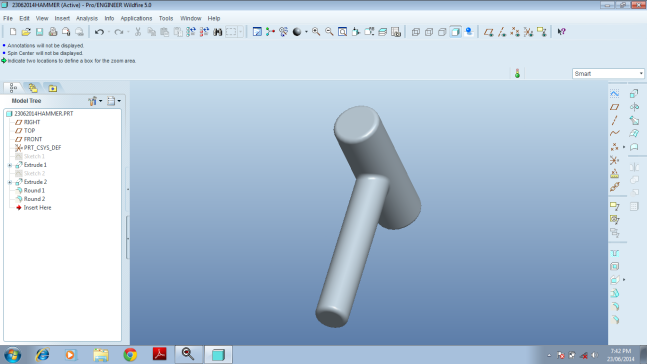The height and width of the screenshot is (364, 647).
Task: Open the Insert menu
Action: (62, 18)
